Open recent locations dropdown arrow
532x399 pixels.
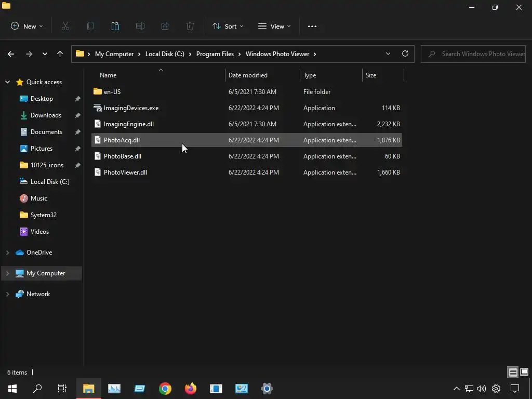coord(45,54)
